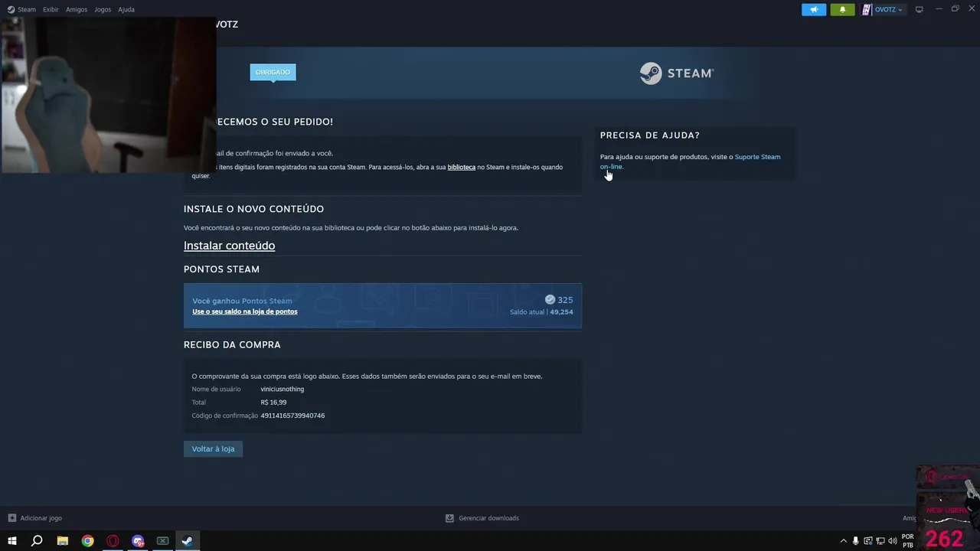
Task: Click the Saldo atual 49,254 balance text
Action: pyautogui.click(x=541, y=312)
